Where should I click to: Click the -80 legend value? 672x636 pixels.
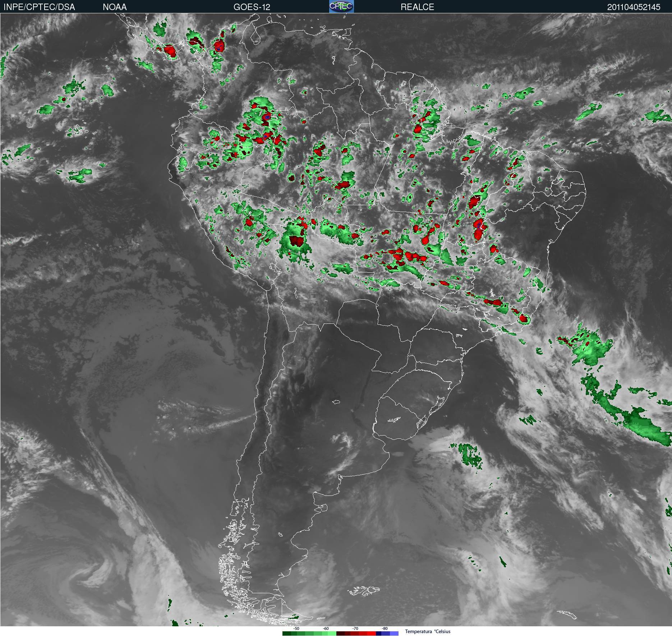coord(385,629)
